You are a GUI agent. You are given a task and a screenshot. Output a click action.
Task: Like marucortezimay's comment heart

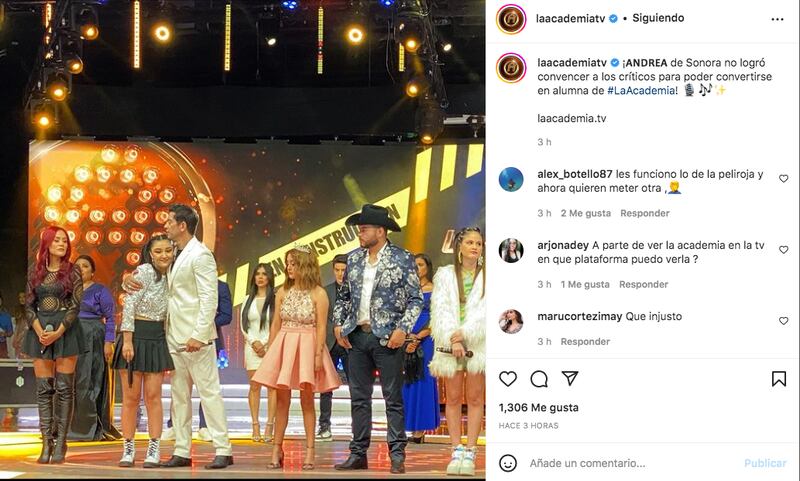[x=784, y=321]
